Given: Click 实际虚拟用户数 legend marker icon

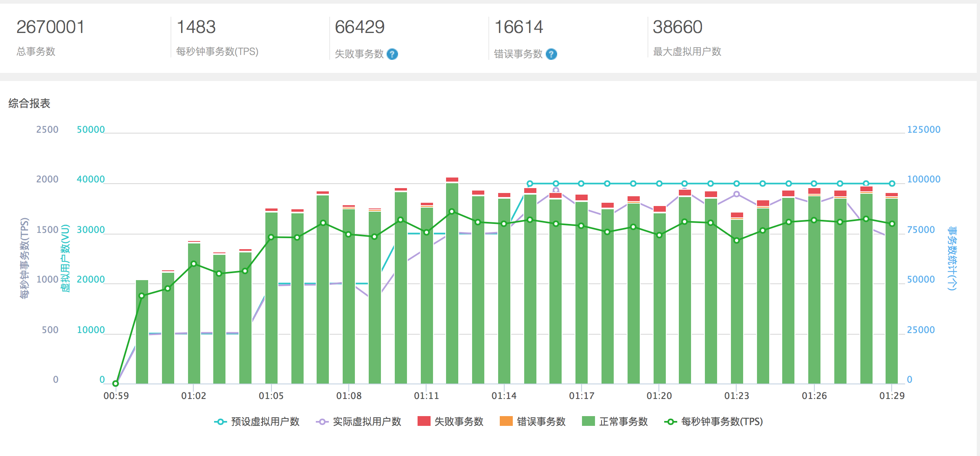Looking at the screenshot, I should click(322, 422).
